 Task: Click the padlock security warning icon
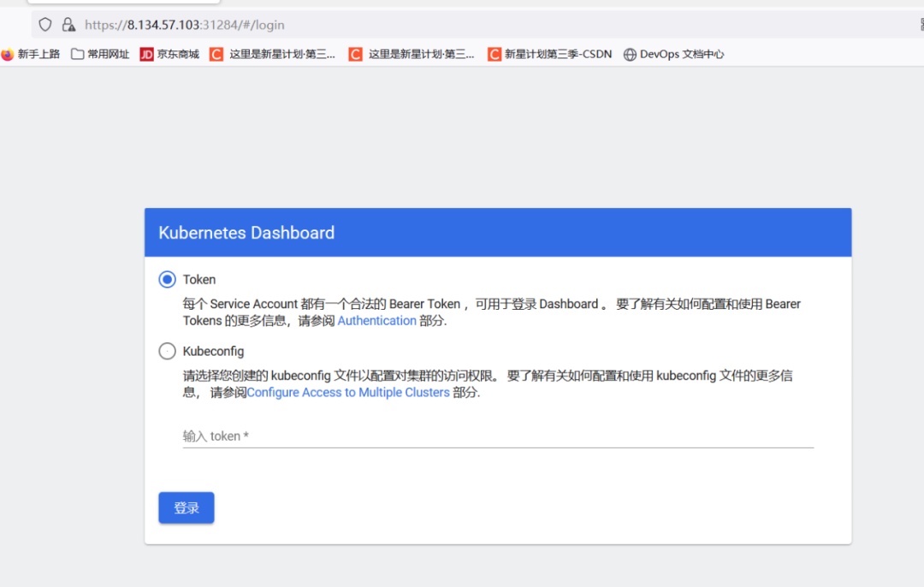click(69, 25)
